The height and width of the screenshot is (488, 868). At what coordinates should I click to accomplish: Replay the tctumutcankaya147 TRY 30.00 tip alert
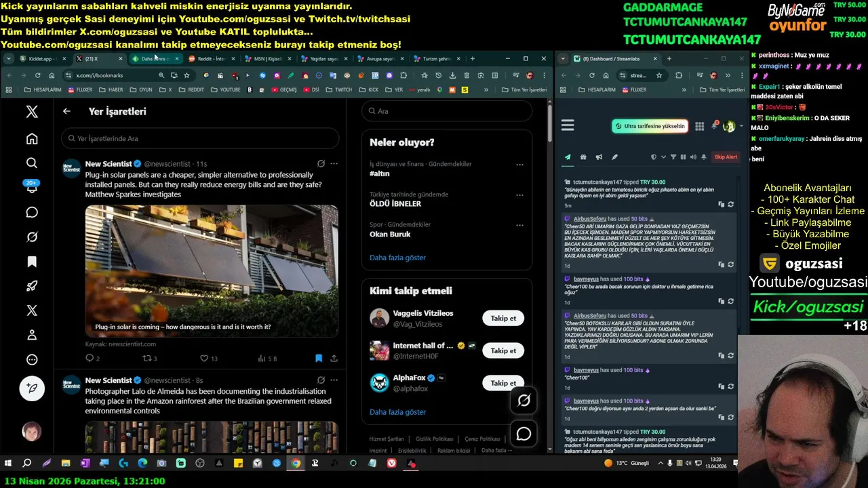coord(730,205)
